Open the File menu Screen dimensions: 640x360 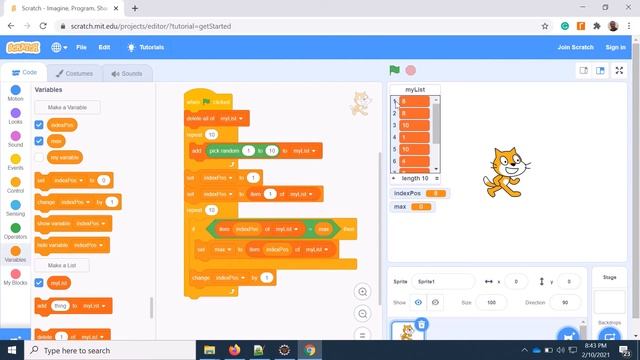click(x=81, y=47)
